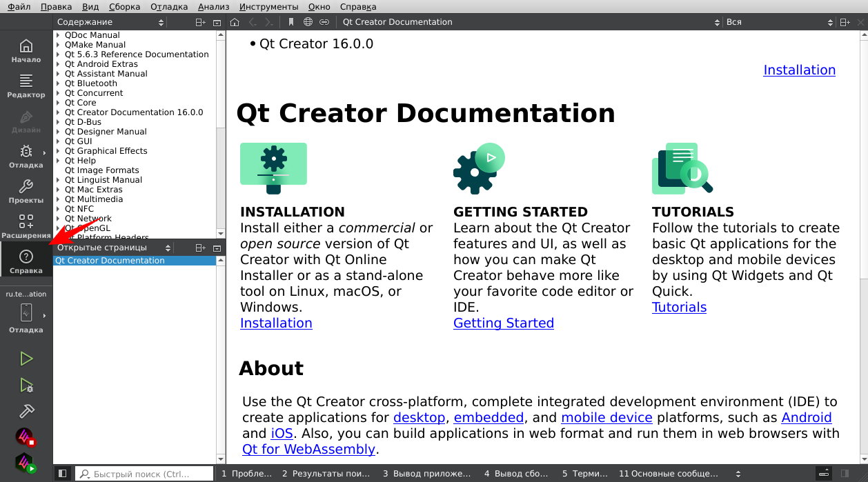Screen dimensions: 868x482
Task: Expand the QDoc Manual tree node
Action: [x=58, y=35]
